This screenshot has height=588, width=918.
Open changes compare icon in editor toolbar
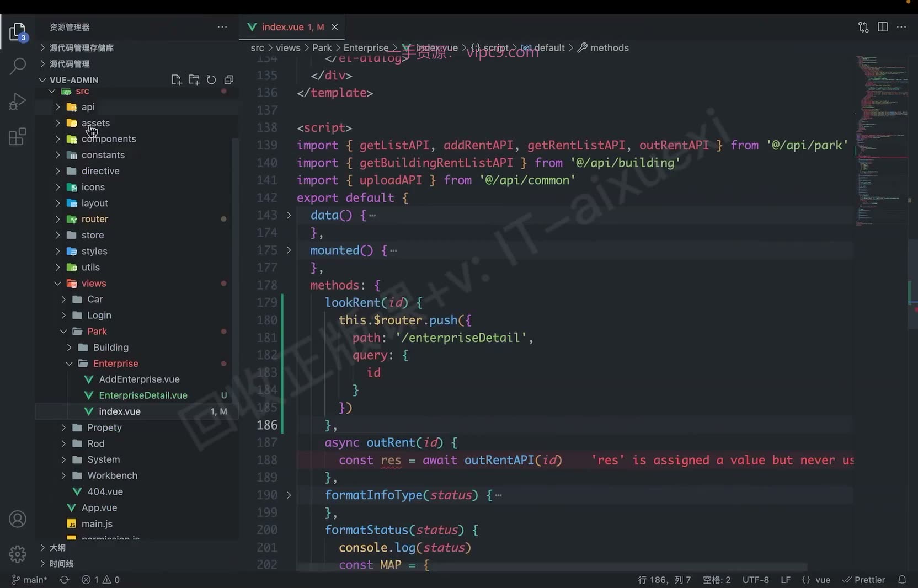(863, 27)
